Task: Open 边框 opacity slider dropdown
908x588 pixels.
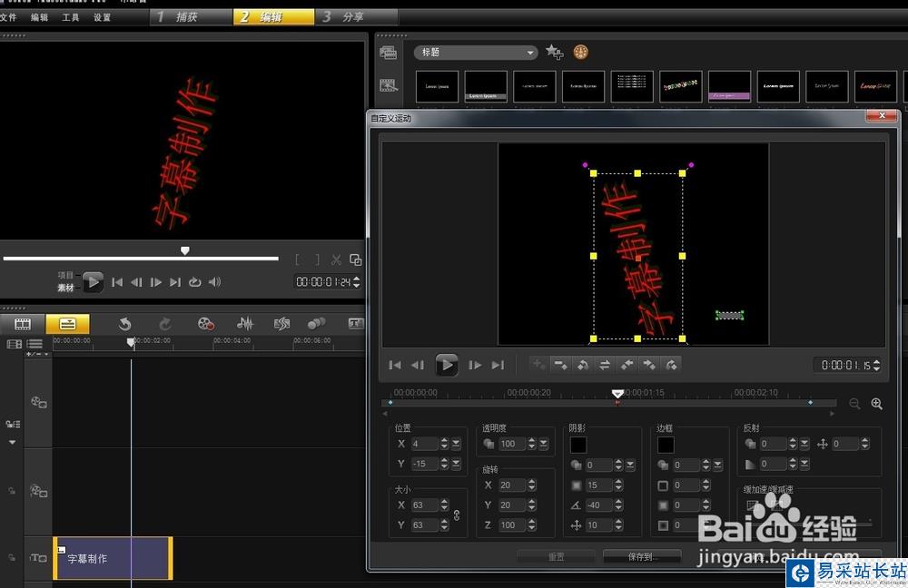Action: coord(718,465)
